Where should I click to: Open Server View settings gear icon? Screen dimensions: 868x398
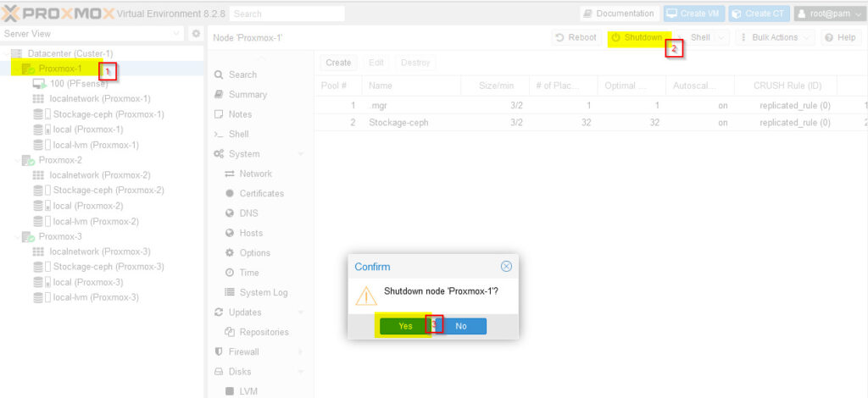pyautogui.click(x=196, y=34)
